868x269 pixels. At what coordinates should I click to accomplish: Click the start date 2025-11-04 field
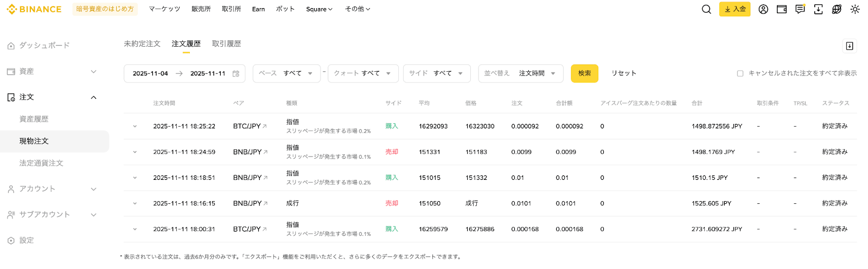point(150,73)
